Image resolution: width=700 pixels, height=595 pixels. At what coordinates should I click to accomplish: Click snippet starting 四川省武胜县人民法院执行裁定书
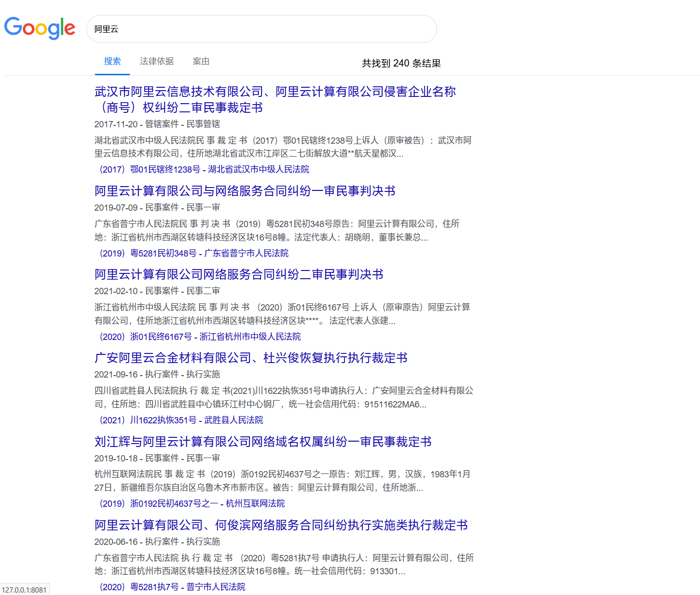click(284, 397)
